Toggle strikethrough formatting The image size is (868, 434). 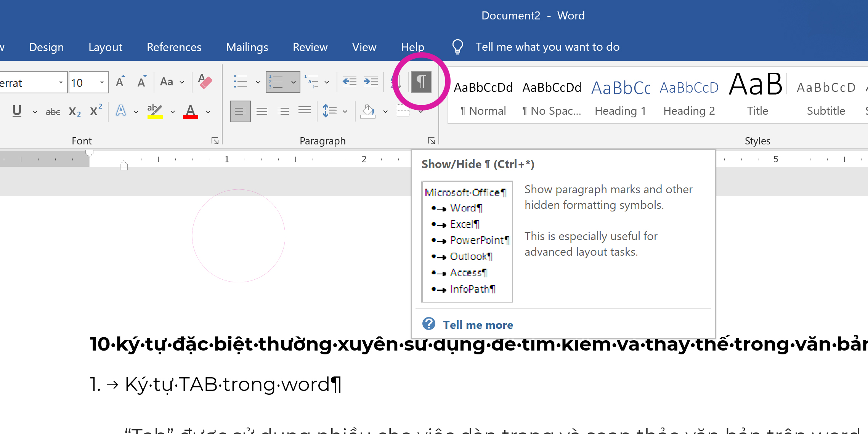53,112
